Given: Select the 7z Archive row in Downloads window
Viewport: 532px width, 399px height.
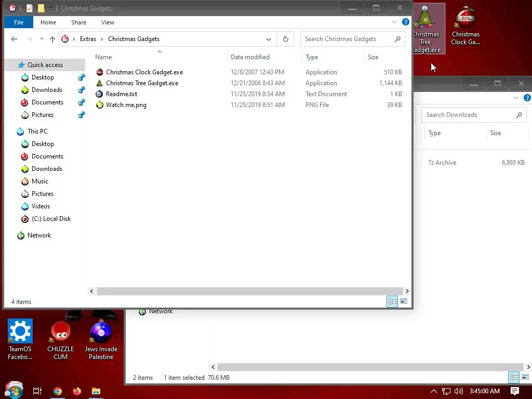Looking at the screenshot, I should (472, 163).
